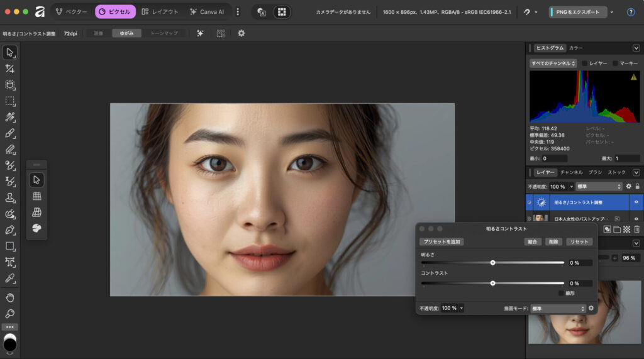Open the layer blend mode 標準 dropdown
Image resolution: width=644 pixels, height=359 pixels.
(x=599, y=187)
